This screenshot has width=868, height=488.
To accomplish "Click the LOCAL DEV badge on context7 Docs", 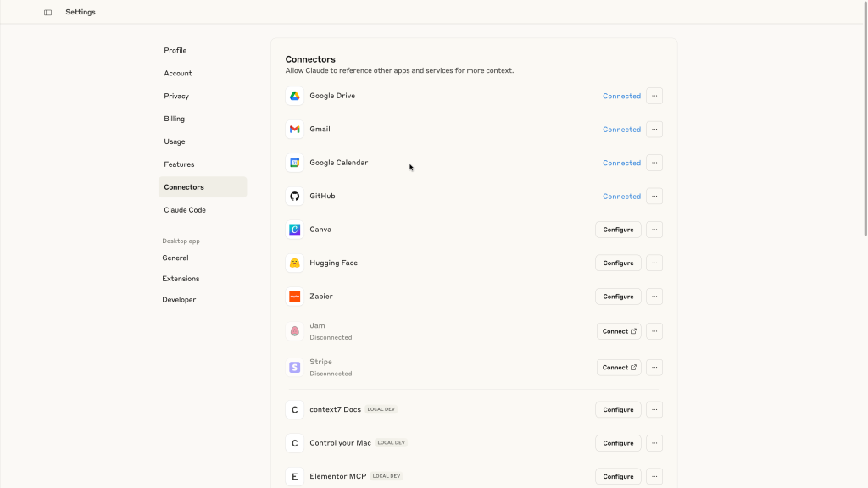I will tap(381, 409).
